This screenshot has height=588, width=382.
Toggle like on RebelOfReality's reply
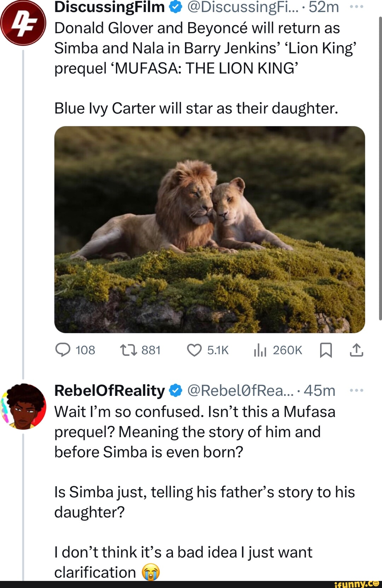[195, 585]
